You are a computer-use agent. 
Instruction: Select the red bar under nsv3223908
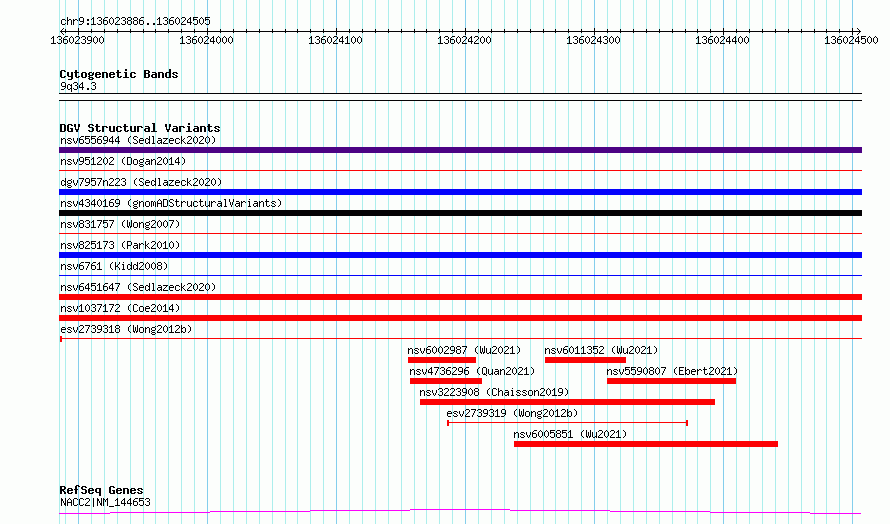tap(567, 402)
